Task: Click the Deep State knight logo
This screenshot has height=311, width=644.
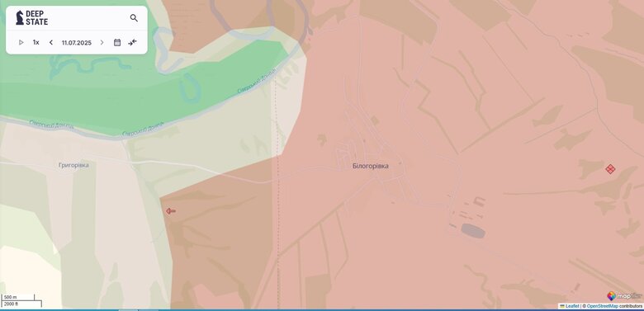Action: (19, 17)
